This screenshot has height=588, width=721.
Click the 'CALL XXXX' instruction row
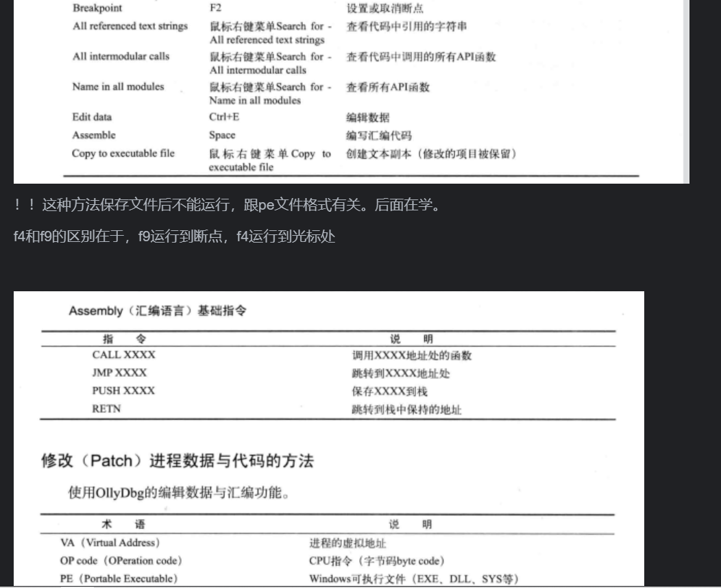coord(124,355)
